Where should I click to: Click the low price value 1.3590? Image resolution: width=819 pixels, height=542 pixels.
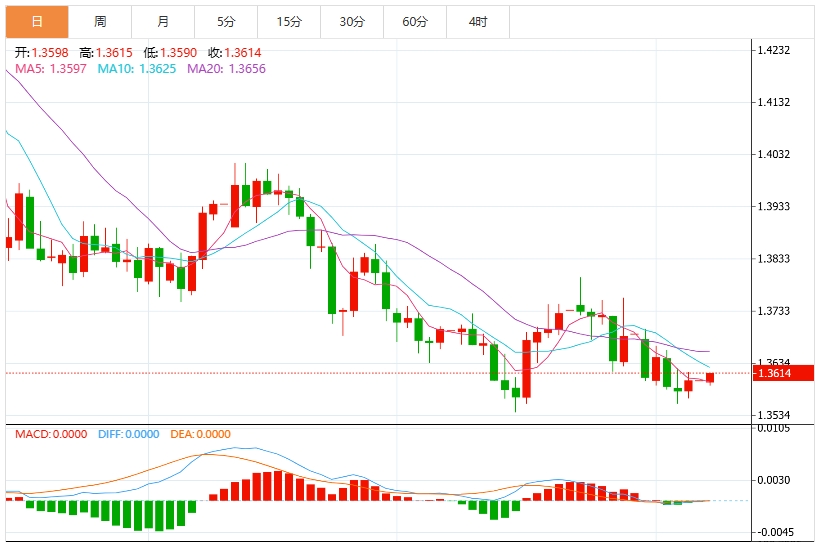point(179,53)
